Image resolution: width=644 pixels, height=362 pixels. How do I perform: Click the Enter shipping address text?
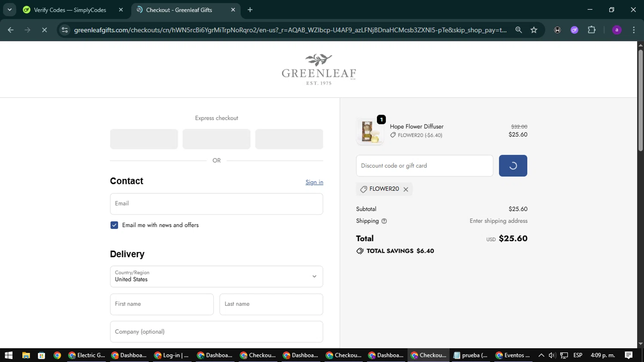pos(498,221)
